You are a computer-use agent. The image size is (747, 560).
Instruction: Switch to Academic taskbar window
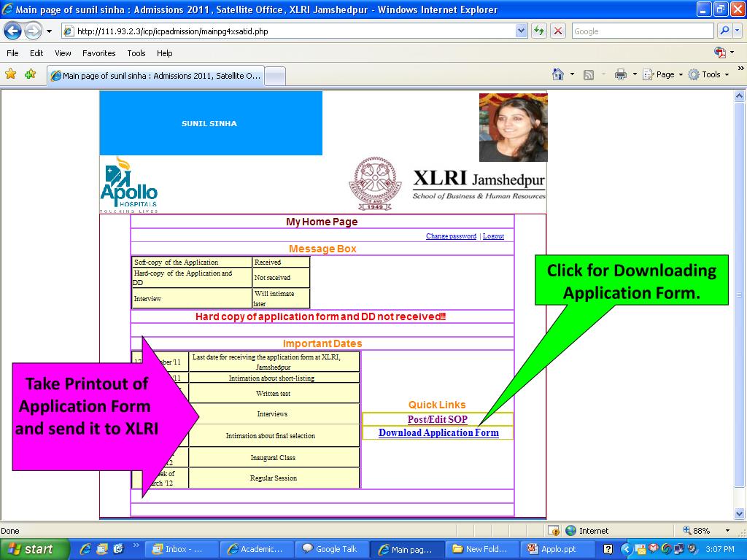pyautogui.click(x=257, y=550)
